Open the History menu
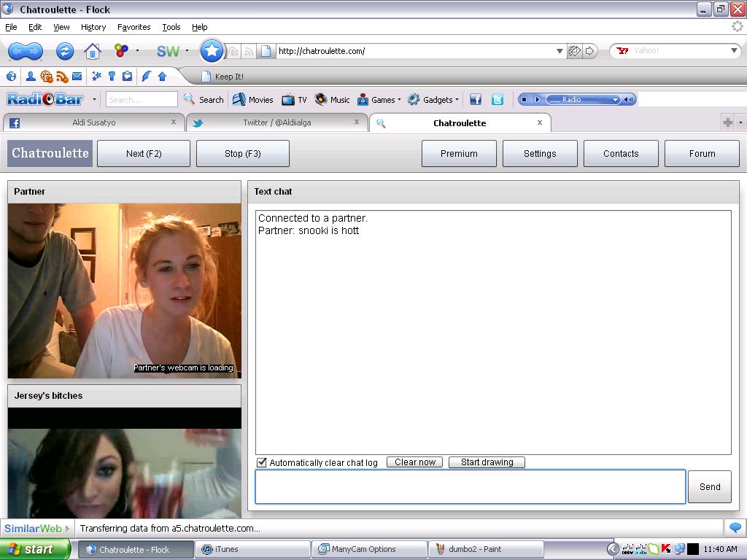The image size is (747, 560). (x=93, y=27)
